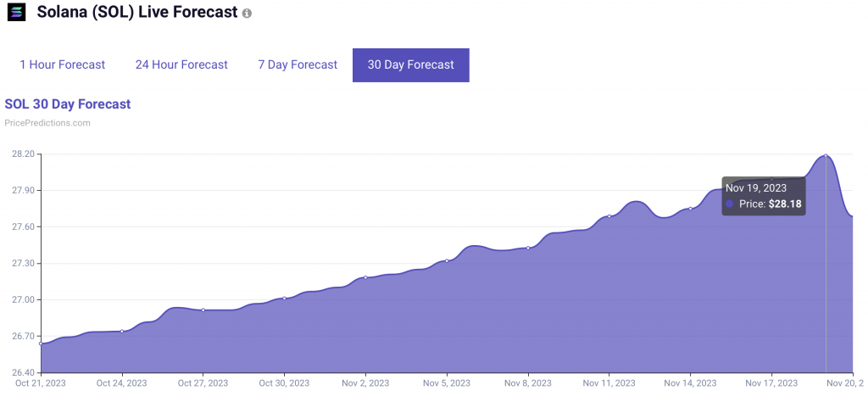Pick the Nov 8, 2023 data point marker

point(528,248)
